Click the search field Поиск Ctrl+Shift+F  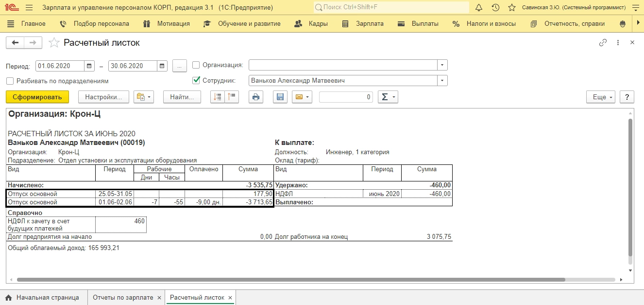tap(391, 8)
